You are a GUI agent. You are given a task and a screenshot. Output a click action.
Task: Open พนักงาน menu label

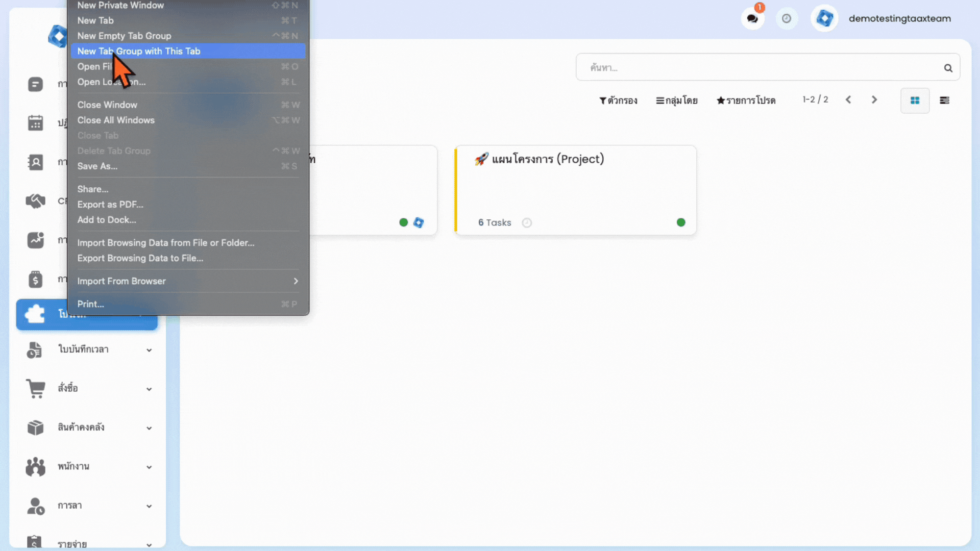73,466
